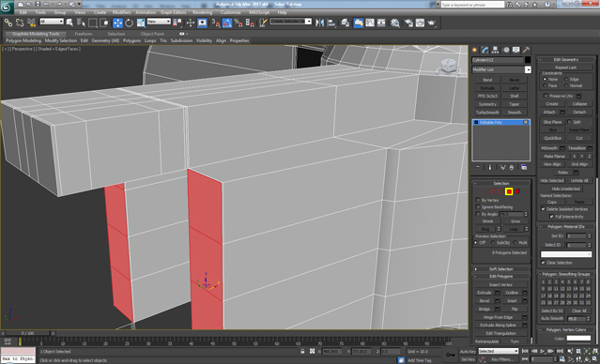600x364 pixels.
Task: Toggle the Percent Snap icon
Action: point(238,23)
